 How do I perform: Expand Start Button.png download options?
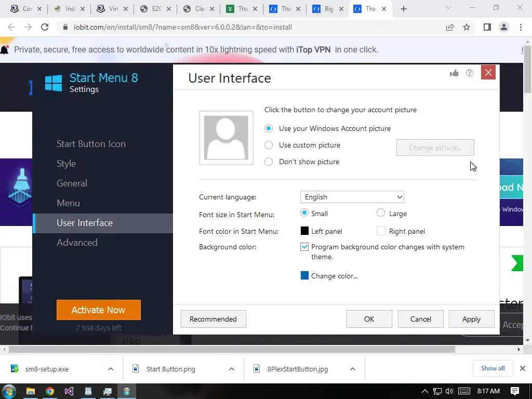(x=232, y=369)
